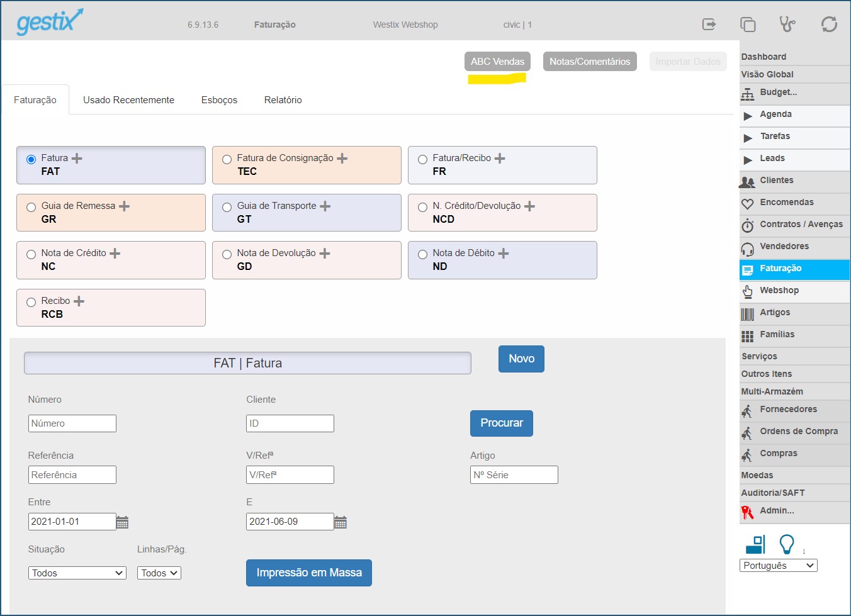The width and height of the screenshot is (851, 616).
Task: Select the Guia de Transporte radio button
Action: 227,207
